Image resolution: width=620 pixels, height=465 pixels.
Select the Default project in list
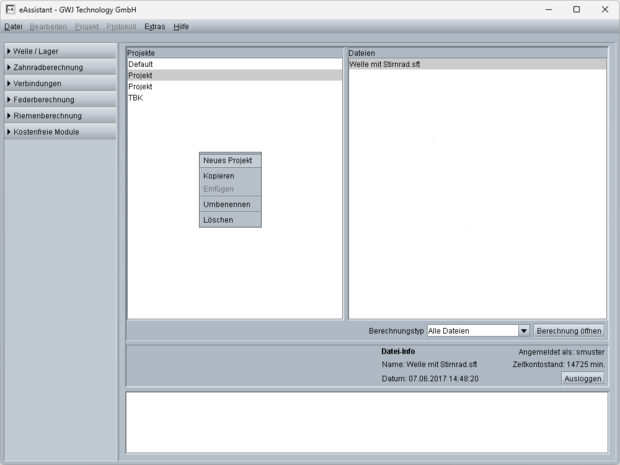click(x=141, y=64)
